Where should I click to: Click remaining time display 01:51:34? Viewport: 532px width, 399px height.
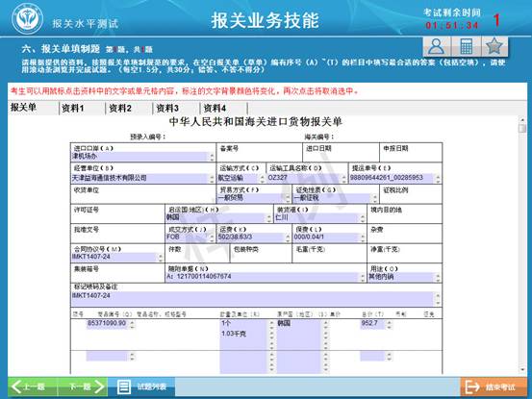tap(452, 25)
